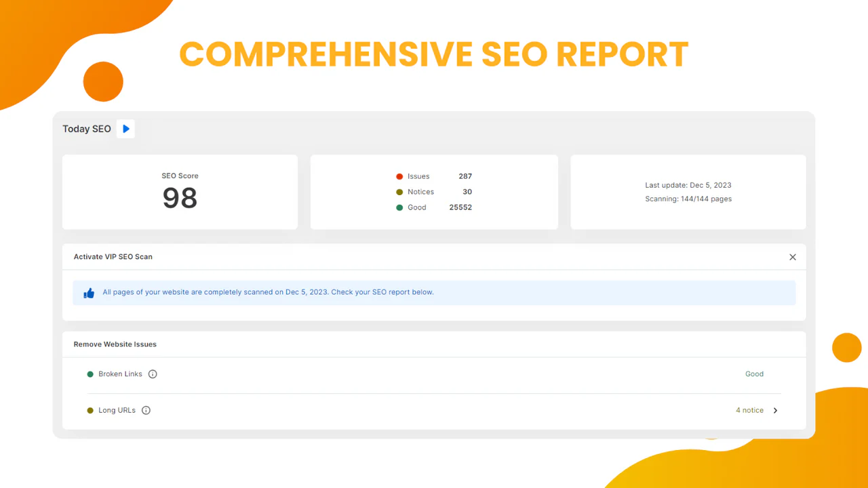Click the Issues count 287
Screen dimensions: 868x488
[465, 176]
